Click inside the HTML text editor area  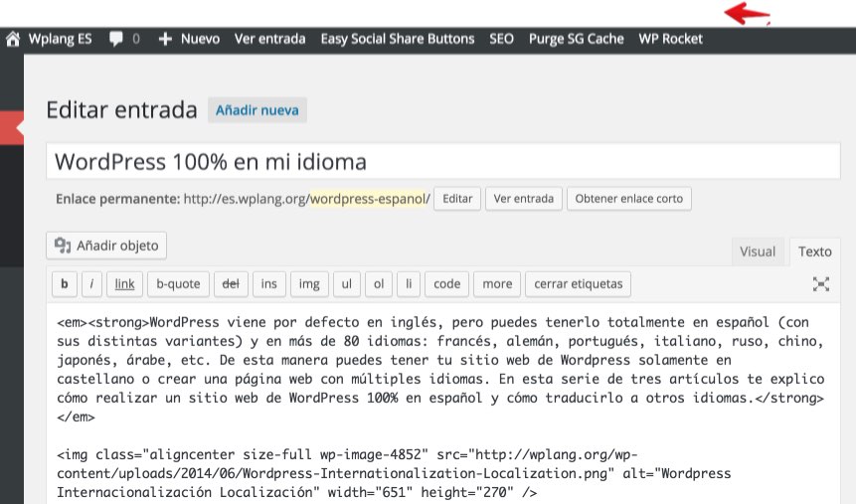[442, 404]
